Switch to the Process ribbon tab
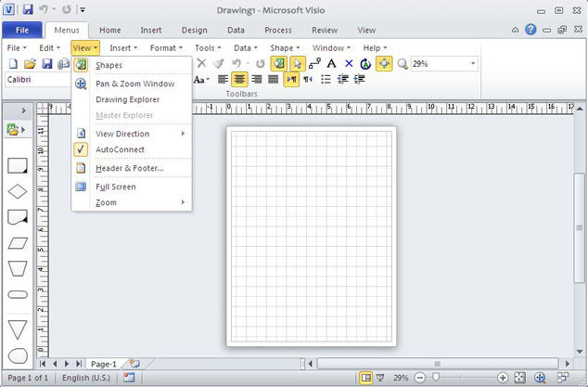588x387 pixels. (278, 30)
